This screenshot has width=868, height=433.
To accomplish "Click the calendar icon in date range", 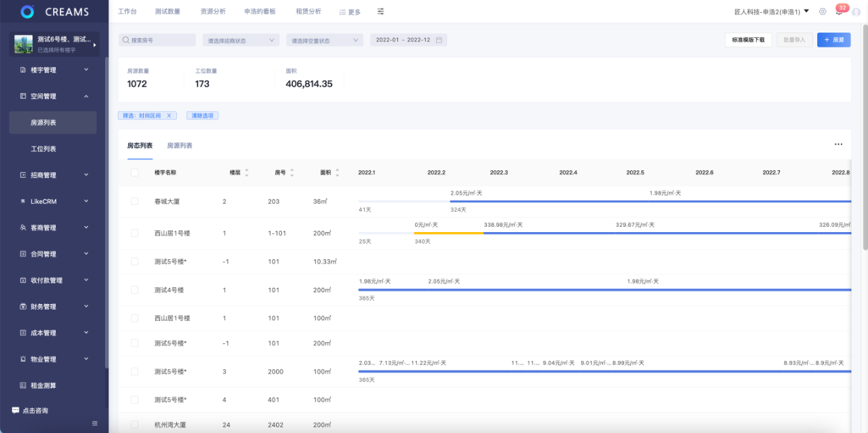I will 439,40.
